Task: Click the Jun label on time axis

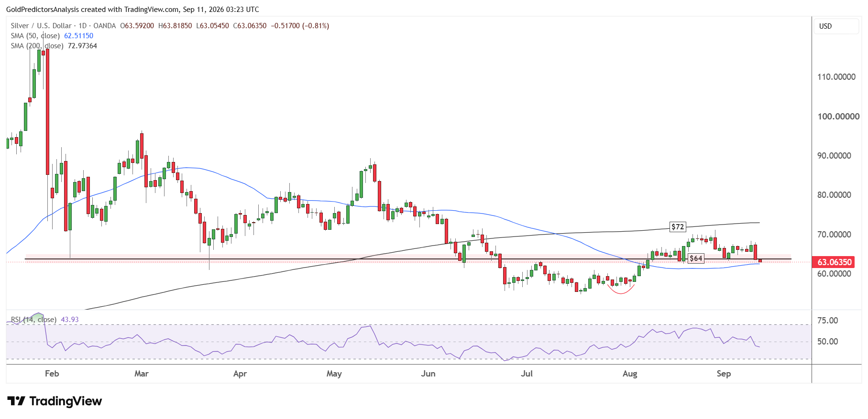Action: pos(428,374)
